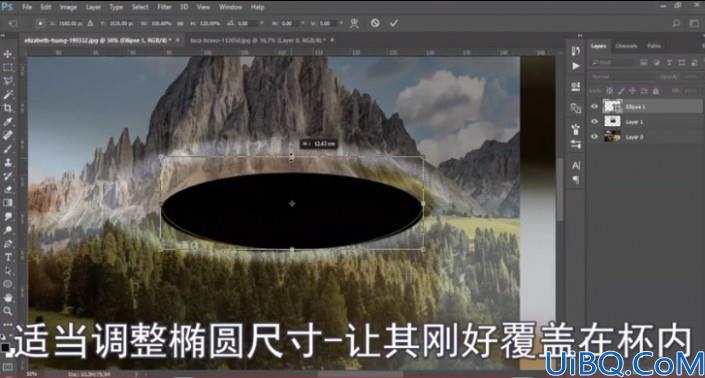705x378 pixels.
Task: Cancel the transform with the circle-slash icon
Action: pyautogui.click(x=375, y=23)
